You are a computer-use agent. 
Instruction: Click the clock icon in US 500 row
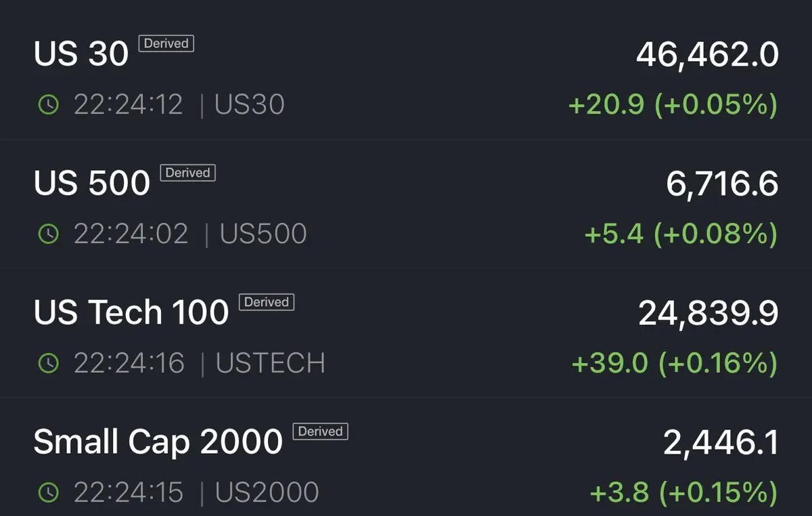48,234
